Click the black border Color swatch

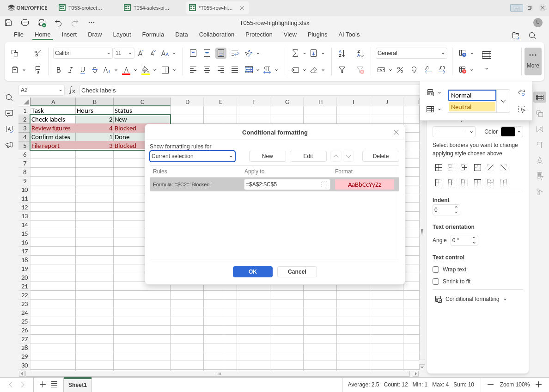click(508, 132)
